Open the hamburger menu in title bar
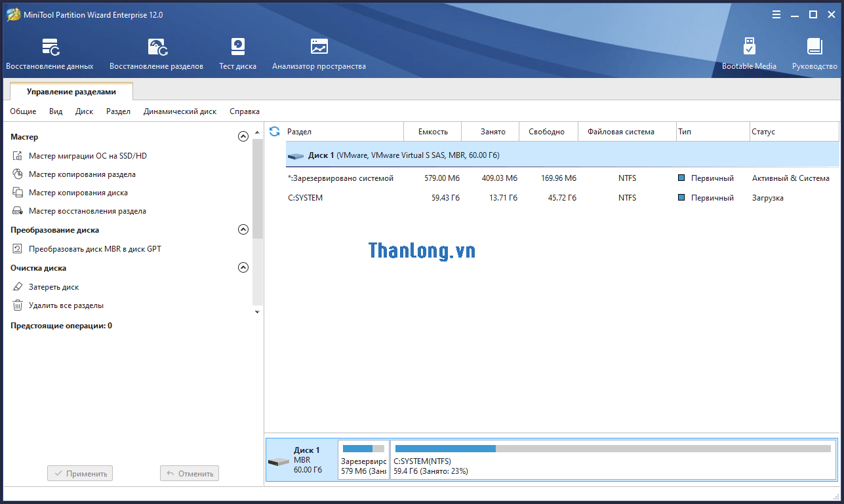The height and width of the screenshot is (504, 844). coord(776,14)
